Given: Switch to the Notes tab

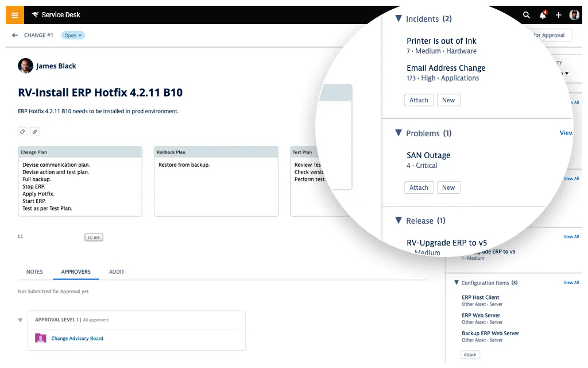Looking at the screenshot, I should (x=34, y=271).
